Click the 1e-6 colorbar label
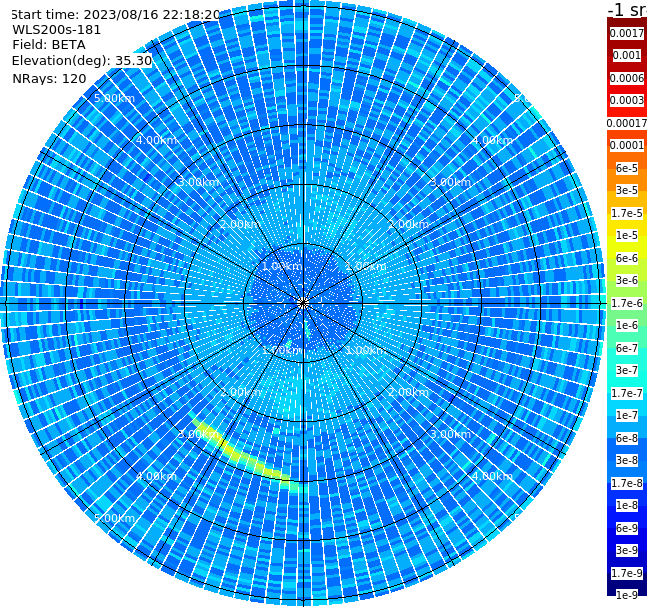 pyautogui.click(x=627, y=325)
